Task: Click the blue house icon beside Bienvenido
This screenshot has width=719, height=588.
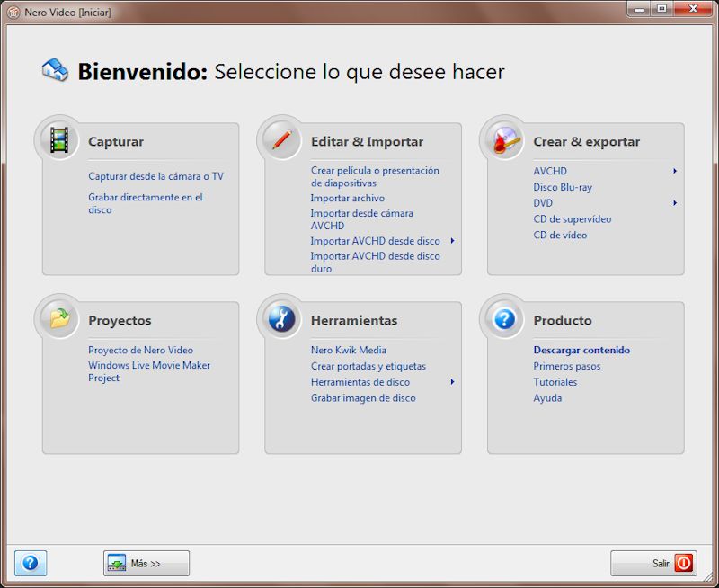Action: coord(55,70)
